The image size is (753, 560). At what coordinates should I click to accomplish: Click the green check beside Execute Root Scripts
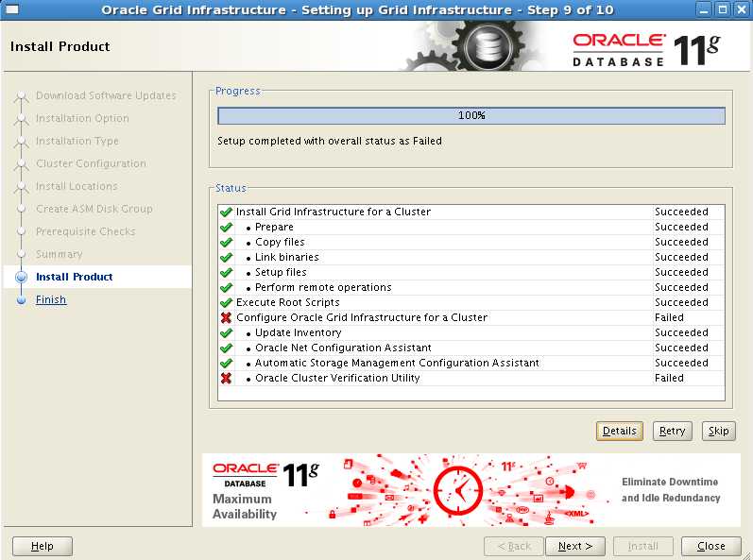pyautogui.click(x=226, y=302)
